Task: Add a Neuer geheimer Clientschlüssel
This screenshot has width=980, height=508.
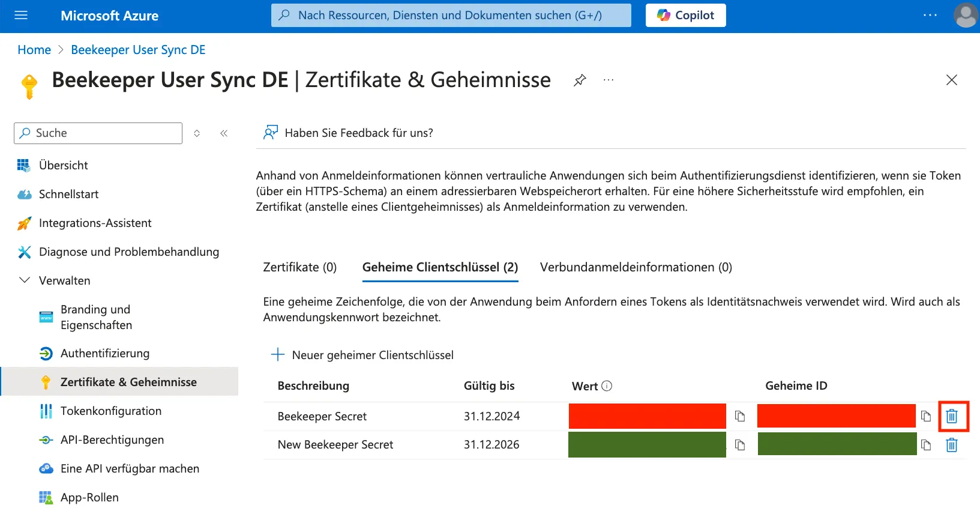Action: point(362,355)
